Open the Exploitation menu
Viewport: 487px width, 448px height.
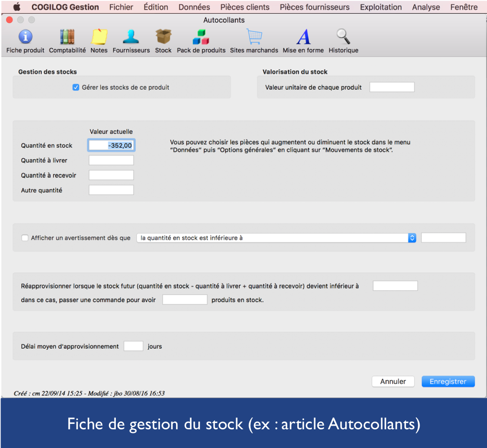click(x=381, y=7)
